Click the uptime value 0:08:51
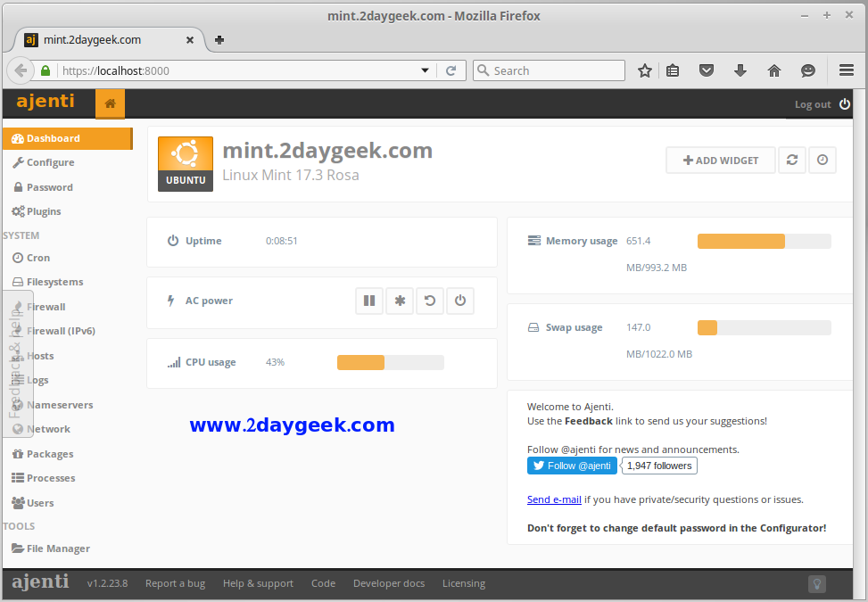 coord(281,241)
